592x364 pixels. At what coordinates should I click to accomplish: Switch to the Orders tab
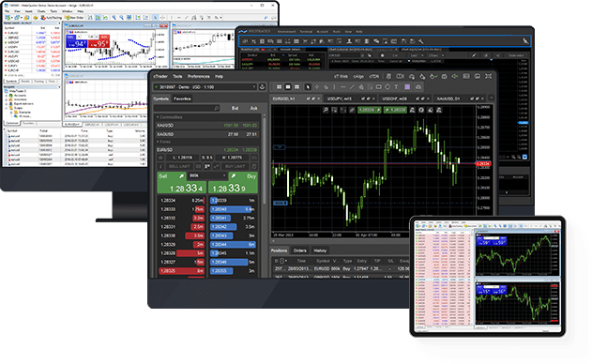coord(300,250)
